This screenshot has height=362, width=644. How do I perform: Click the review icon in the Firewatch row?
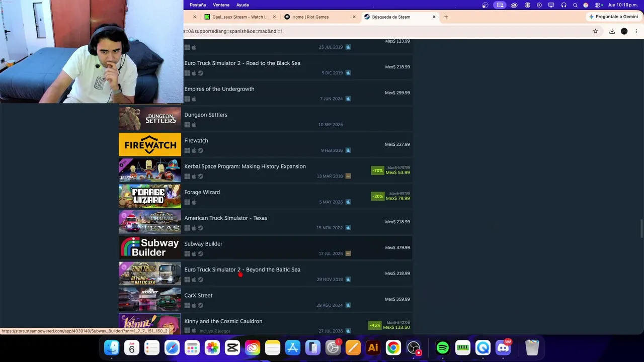click(x=348, y=150)
